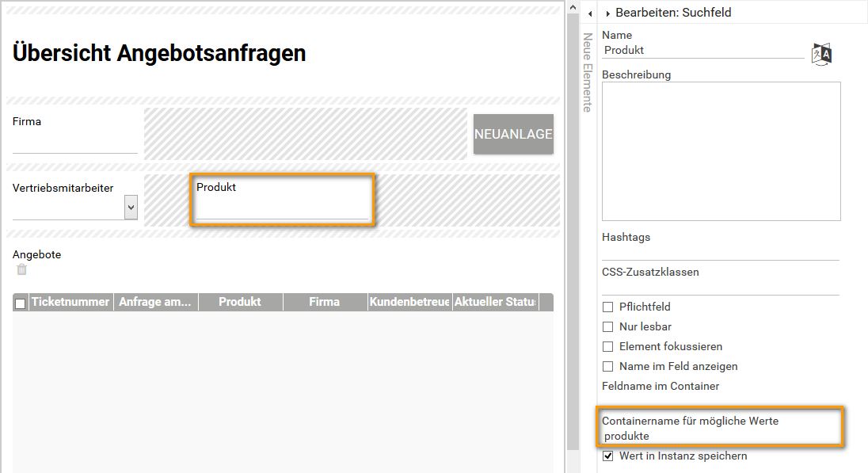Enable the Pflichtfeld checkbox
Viewport: 868px width, 473px height.
coord(607,307)
